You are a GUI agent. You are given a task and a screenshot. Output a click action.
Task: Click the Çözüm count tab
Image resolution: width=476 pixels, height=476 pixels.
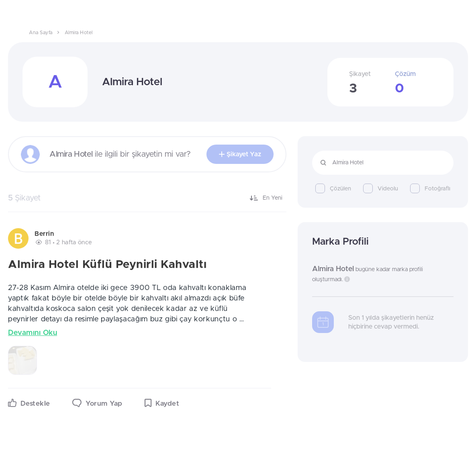[405, 82]
